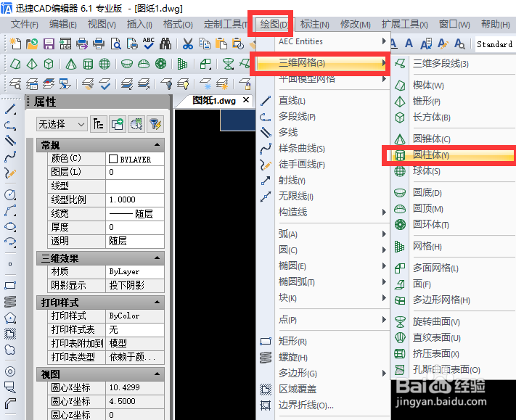This screenshot has height=420, width=516.
Task: Edit the 线型比例 value 1.0000
Action: (x=135, y=199)
